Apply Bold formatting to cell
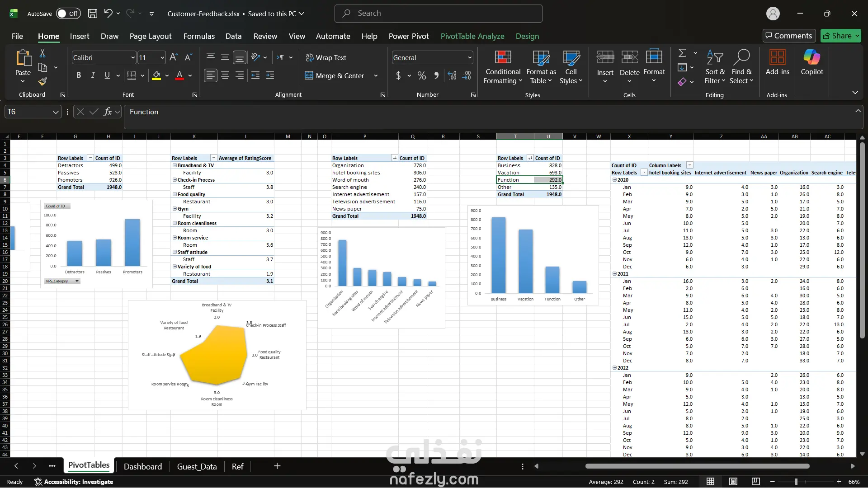This screenshot has width=868, height=488. click(79, 75)
